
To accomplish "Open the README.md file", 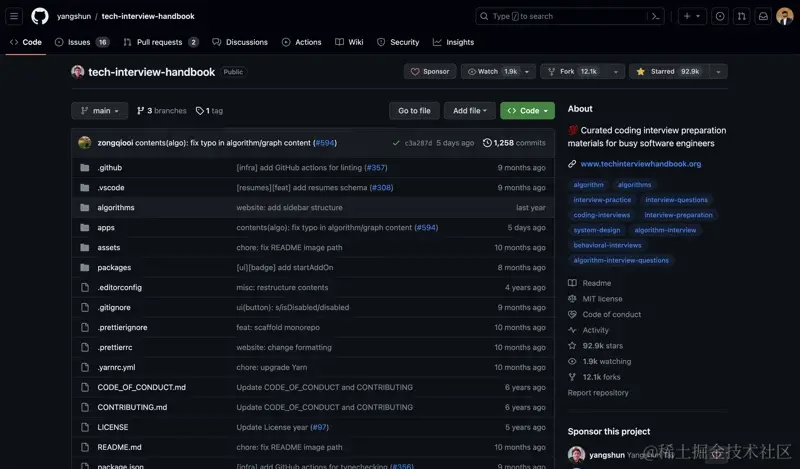I will click(x=119, y=447).
